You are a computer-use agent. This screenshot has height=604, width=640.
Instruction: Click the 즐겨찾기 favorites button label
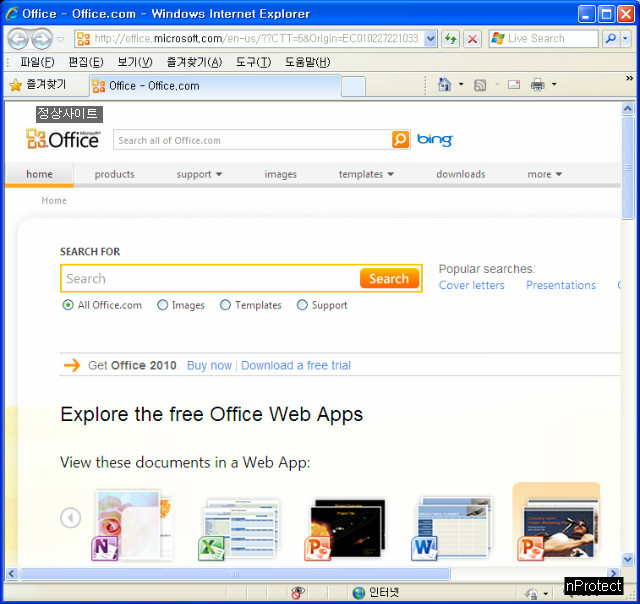coord(46,84)
